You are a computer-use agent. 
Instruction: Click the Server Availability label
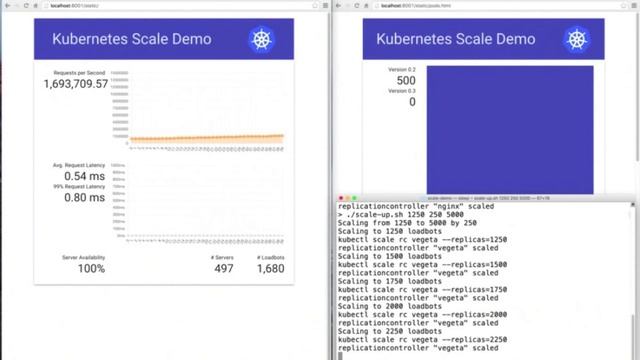coord(83,258)
